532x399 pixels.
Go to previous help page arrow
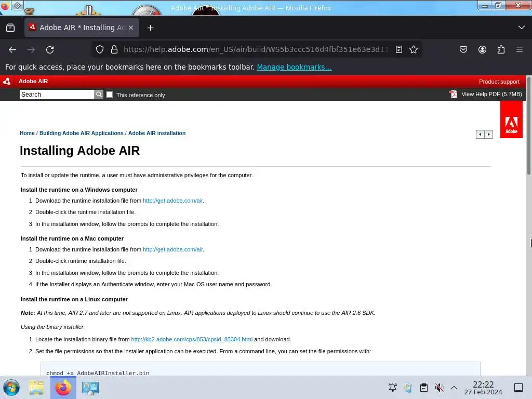point(480,135)
